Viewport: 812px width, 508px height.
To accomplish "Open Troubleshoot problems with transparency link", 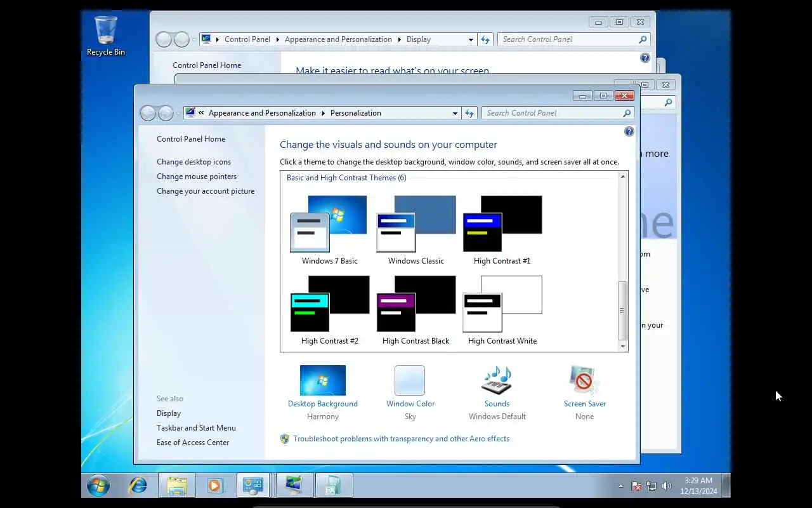I will pyautogui.click(x=401, y=439).
